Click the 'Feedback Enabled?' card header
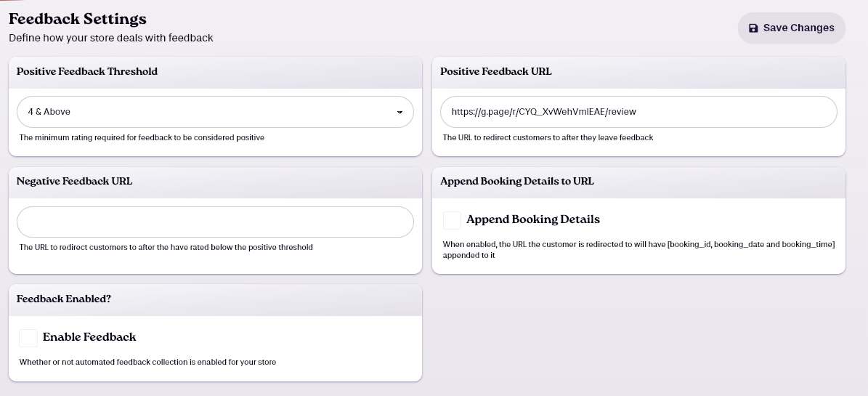Screen dimensions: 868x396 [64, 299]
